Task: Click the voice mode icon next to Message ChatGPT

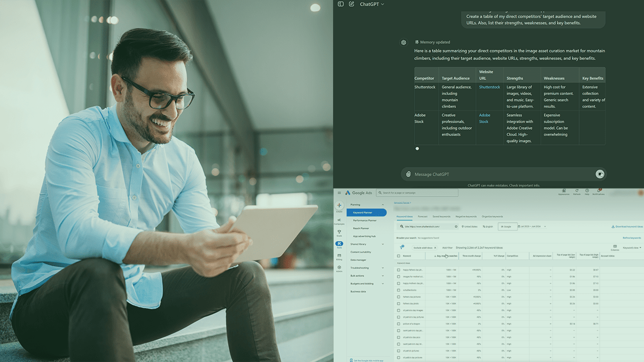Action: 600,174
